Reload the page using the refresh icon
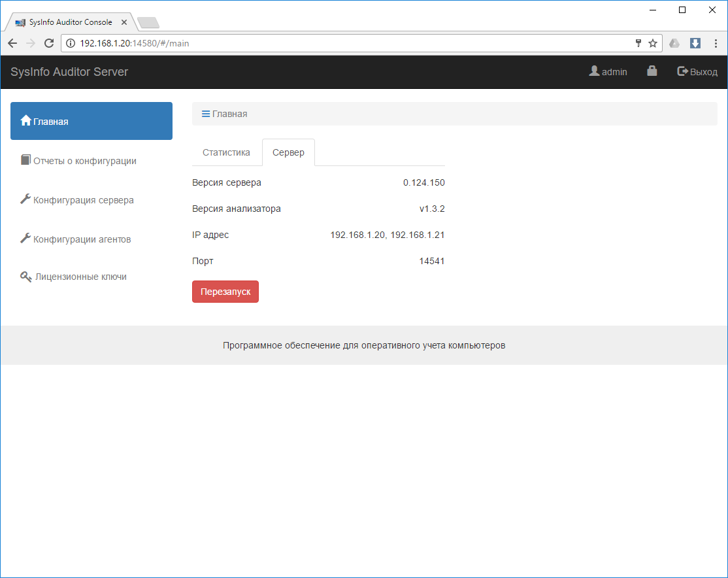This screenshot has width=728, height=578. [x=49, y=43]
